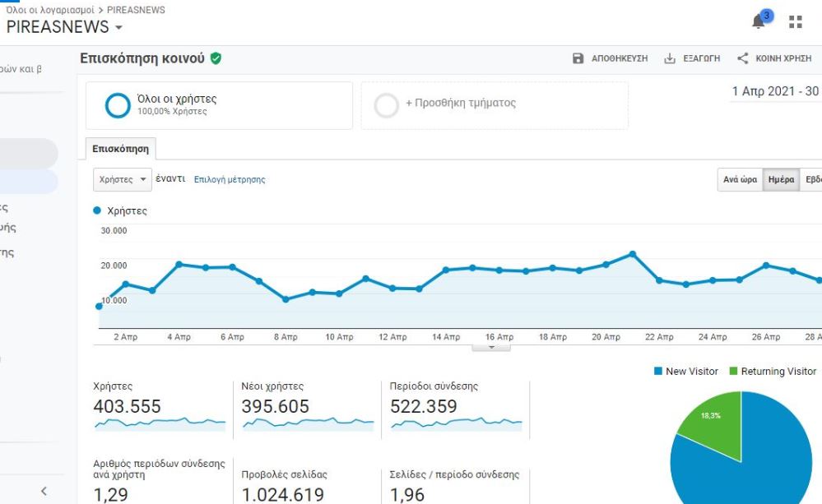Expand the date range selector
This screenshot has height=504, width=822.
tap(775, 91)
